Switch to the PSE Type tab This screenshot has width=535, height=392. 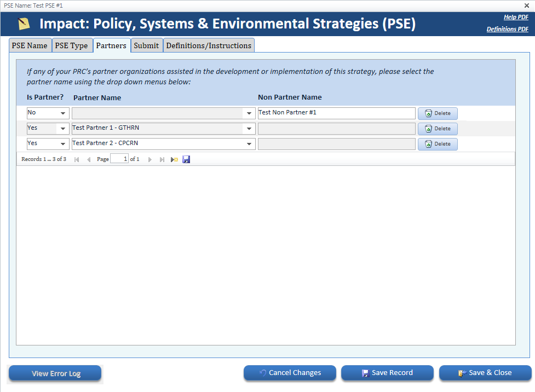tap(71, 45)
